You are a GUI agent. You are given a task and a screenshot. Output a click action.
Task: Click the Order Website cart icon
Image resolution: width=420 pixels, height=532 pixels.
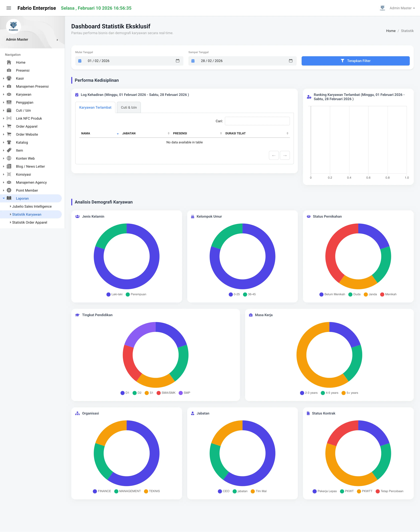pos(9,134)
